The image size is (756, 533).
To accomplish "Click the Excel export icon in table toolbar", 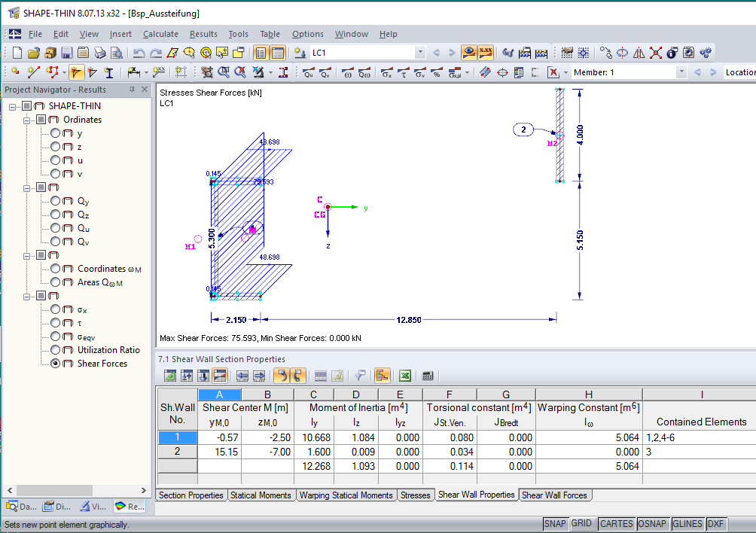I will 404,376.
